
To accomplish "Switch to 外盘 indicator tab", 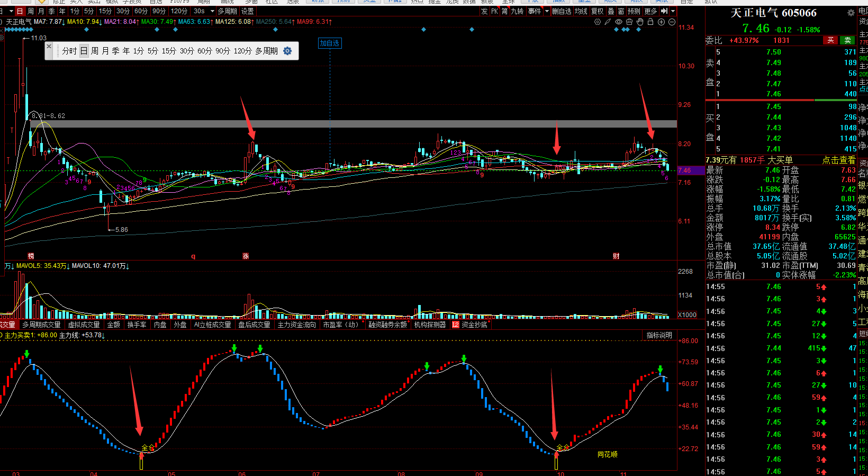I will [180, 325].
